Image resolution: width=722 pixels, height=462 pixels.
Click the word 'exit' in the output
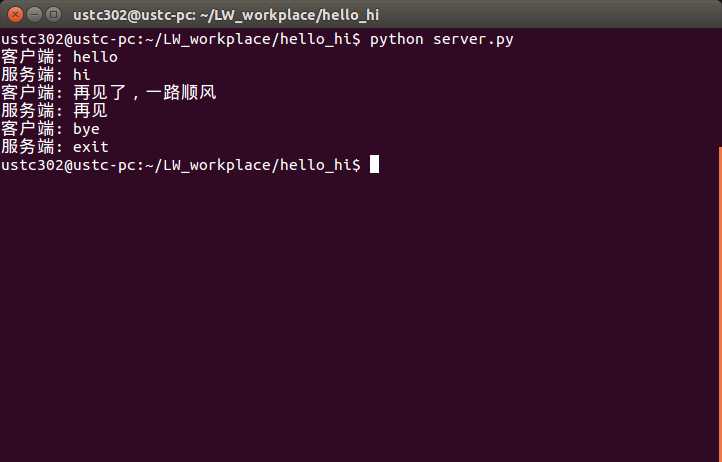[91, 147]
